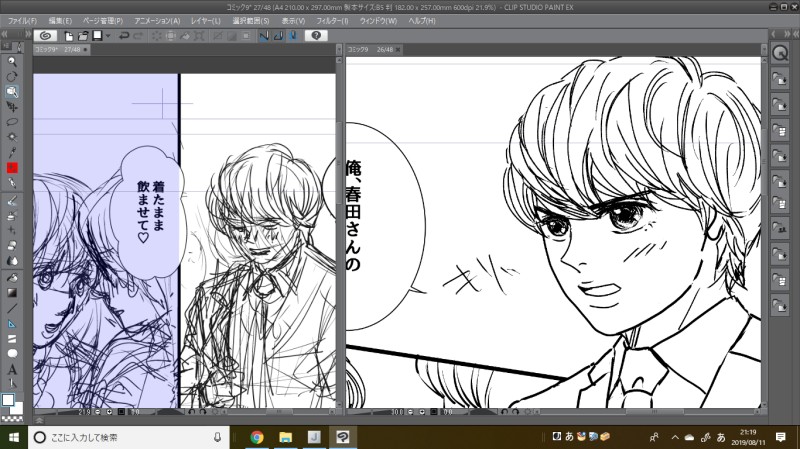Select the triangle Ruler tool
This screenshot has width=800, height=449.
click(x=12, y=323)
